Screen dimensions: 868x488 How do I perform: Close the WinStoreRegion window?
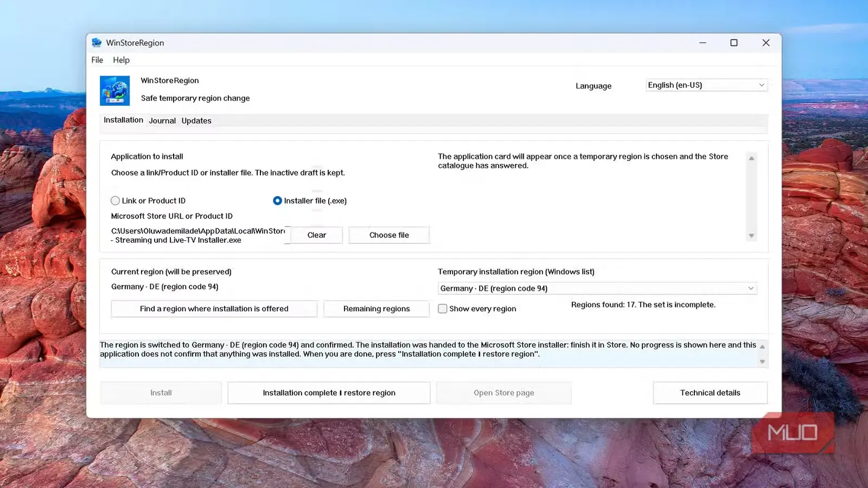click(766, 43)
